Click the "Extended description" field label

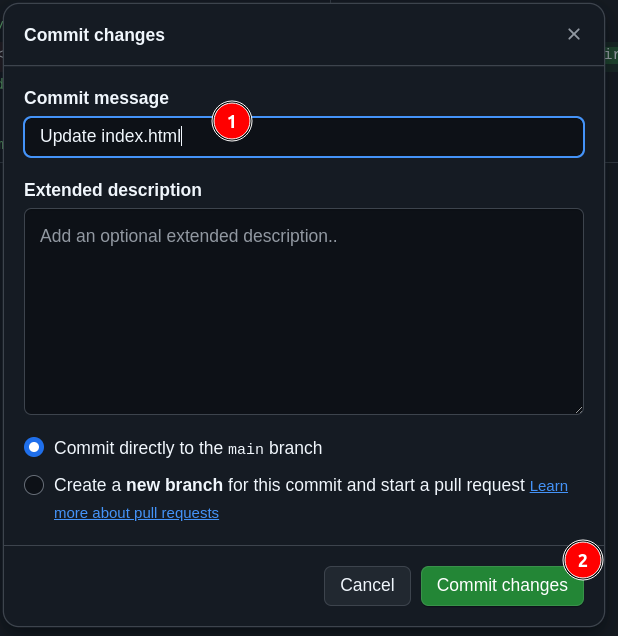tap(113, 190)
